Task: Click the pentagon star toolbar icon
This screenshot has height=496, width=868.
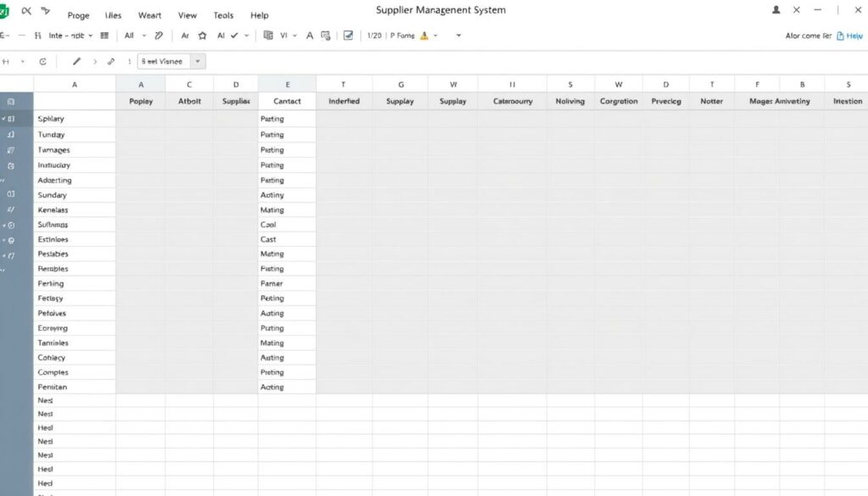Action: click(x=203, y=36)
